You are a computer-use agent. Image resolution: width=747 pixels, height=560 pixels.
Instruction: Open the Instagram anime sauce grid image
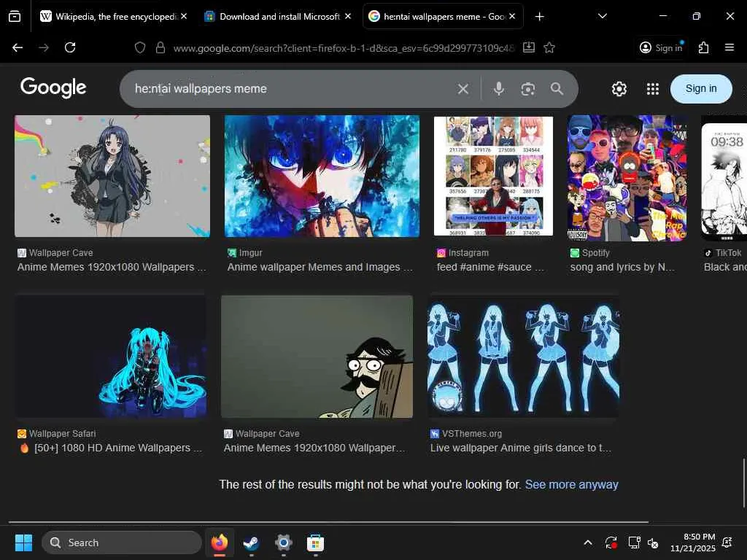tap(494, 176)
